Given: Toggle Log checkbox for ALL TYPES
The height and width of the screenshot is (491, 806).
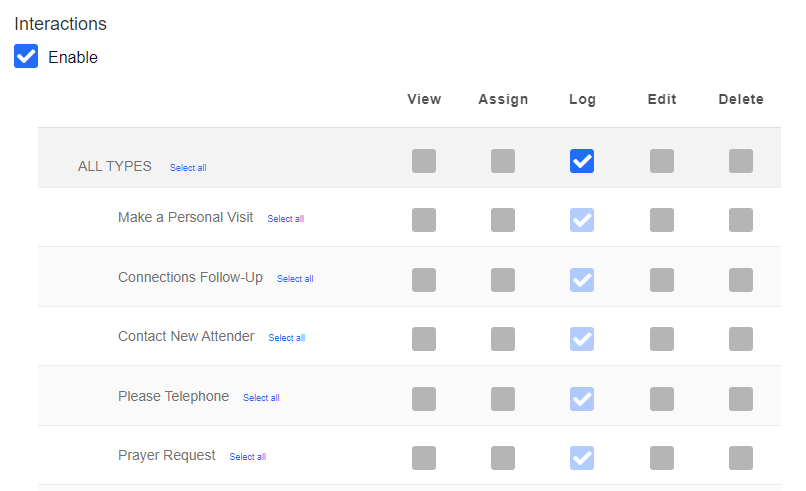Looking at the screenshot, I should 582,161.
